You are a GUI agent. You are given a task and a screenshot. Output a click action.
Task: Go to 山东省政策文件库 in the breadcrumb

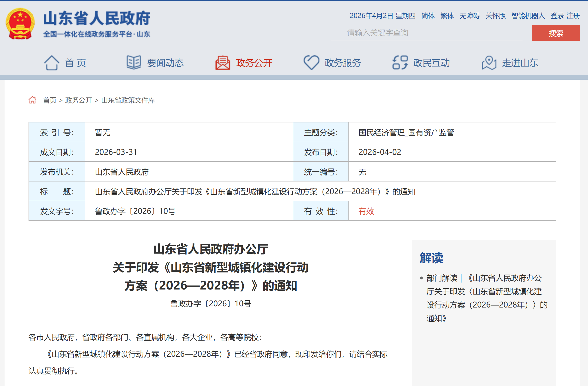coord(128,100)
